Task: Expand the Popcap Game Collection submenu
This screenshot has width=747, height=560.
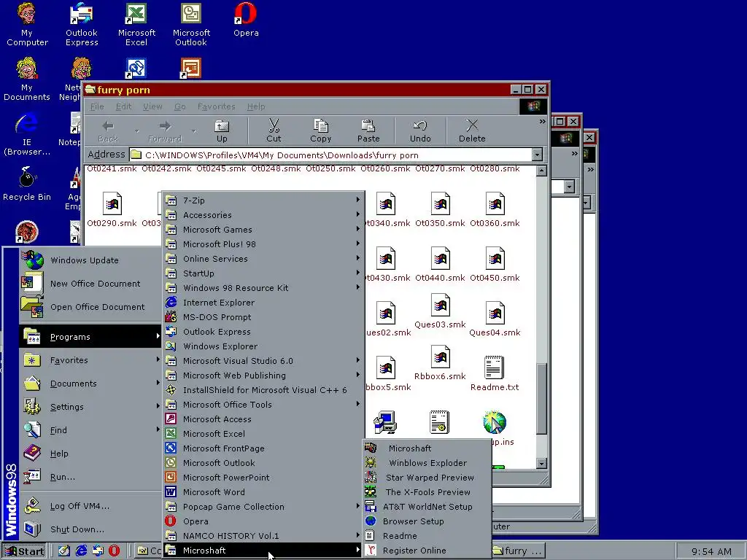Action: click(263, 507)
